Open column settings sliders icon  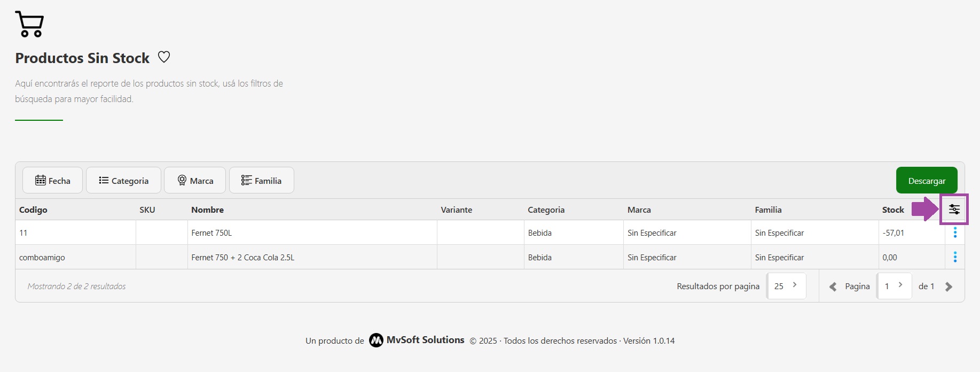click(x=954, y=210)
